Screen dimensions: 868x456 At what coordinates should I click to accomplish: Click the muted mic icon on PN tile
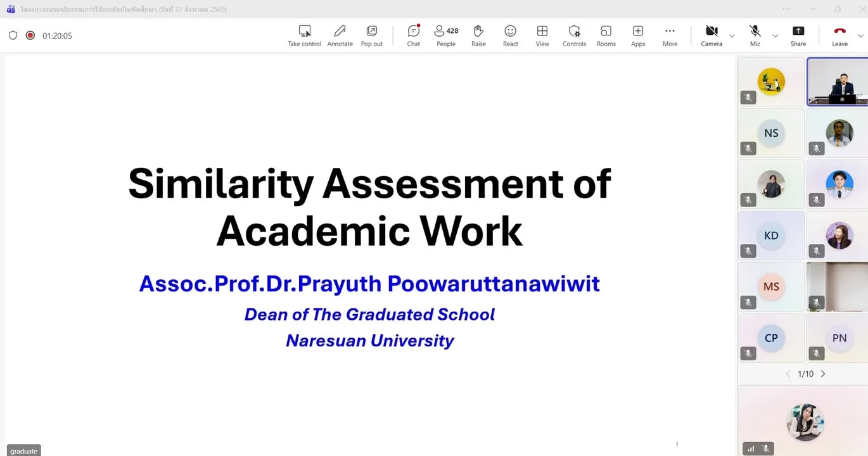click(817, 354)
